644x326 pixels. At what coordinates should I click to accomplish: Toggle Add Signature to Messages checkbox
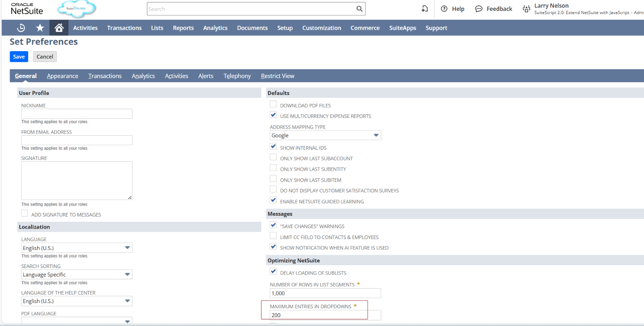tap(25, 214)
